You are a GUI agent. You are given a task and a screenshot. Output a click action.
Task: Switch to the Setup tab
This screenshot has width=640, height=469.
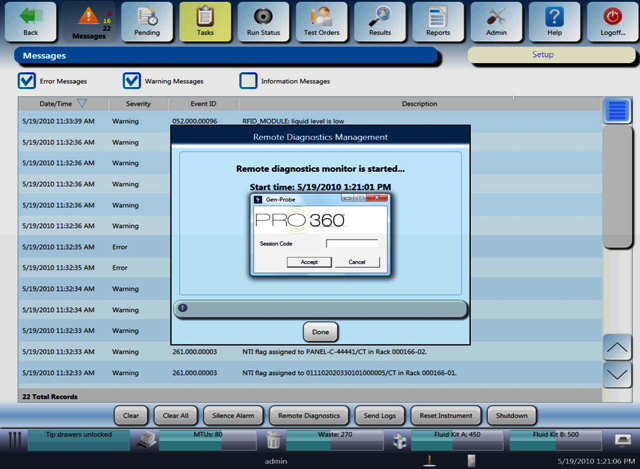tap(542, 55)
